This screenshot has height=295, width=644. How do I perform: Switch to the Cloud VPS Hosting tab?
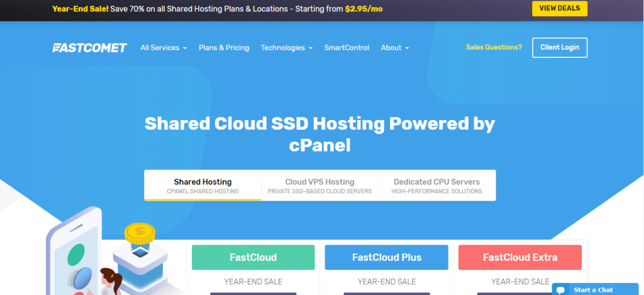pos(319,186)
